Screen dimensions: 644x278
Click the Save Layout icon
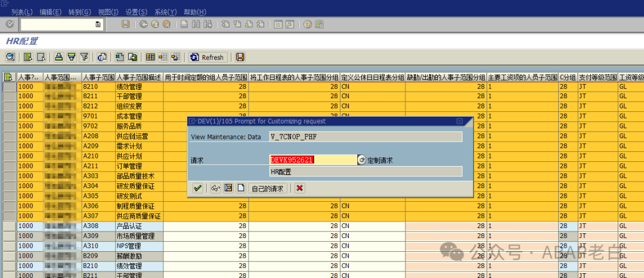(x=176, y=57)
